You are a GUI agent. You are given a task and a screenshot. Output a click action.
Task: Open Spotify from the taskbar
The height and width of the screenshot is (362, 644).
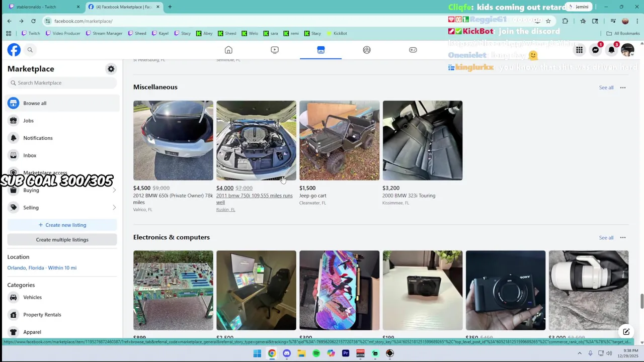(316, 353)
